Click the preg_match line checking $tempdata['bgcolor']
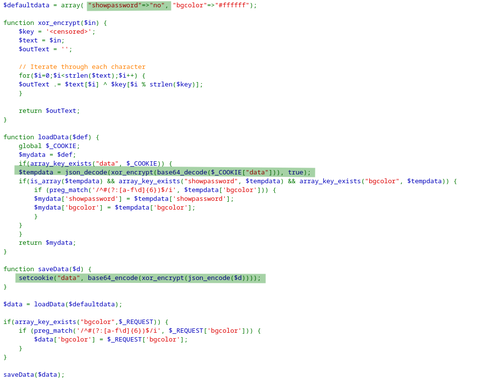This screenshot has height=387, width=500. [x=155, y=190]
